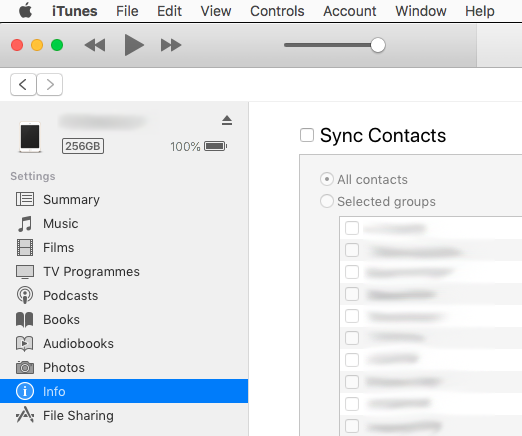The width and height of the screenshot is (522, 436).
Task: Click the iPhone device thumbnail
Action: 30,137
